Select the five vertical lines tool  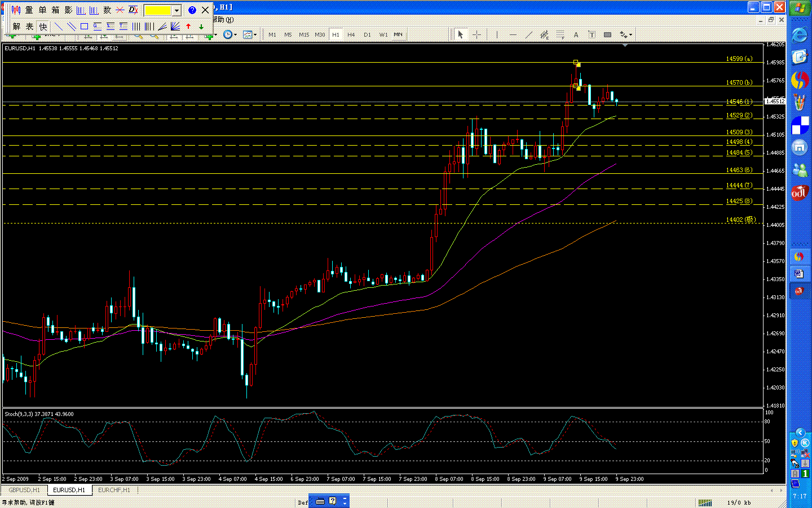(x=149, y=27)
